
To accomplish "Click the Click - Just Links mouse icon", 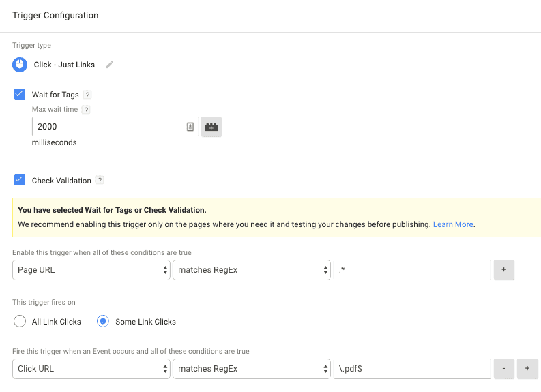I will point(20,65).
